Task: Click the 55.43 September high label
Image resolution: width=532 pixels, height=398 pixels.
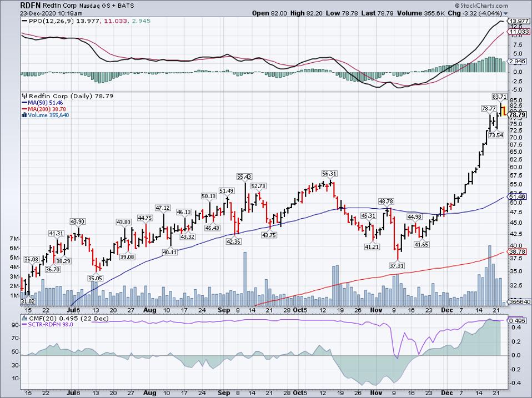Action: [244, 177]
